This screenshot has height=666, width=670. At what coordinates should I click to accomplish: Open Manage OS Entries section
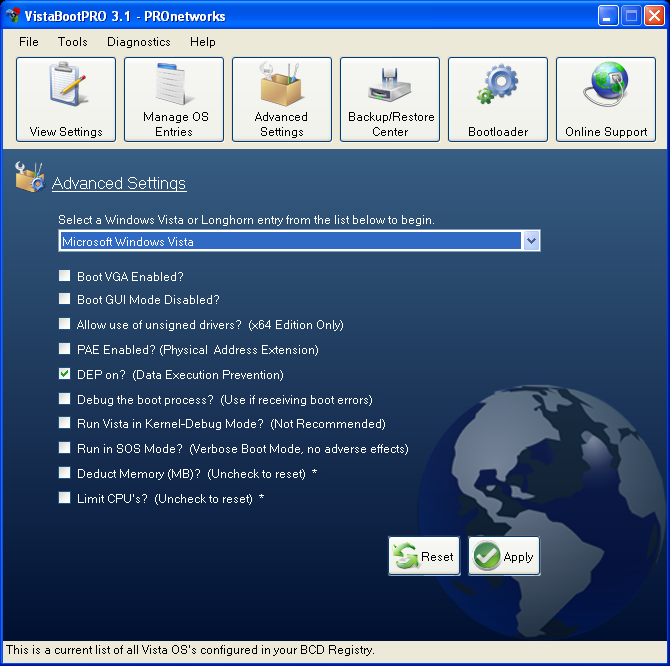[x=174, y=99]
